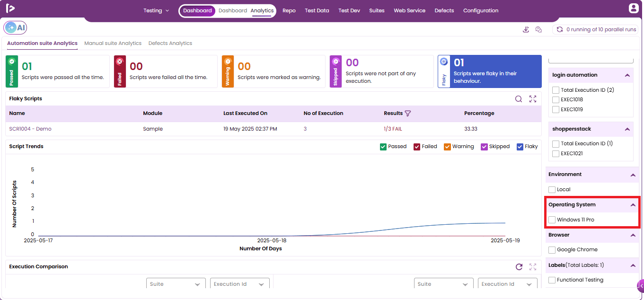
Task: Uncheck the Passed legend checkbox
Action: [x=383, y=147]
